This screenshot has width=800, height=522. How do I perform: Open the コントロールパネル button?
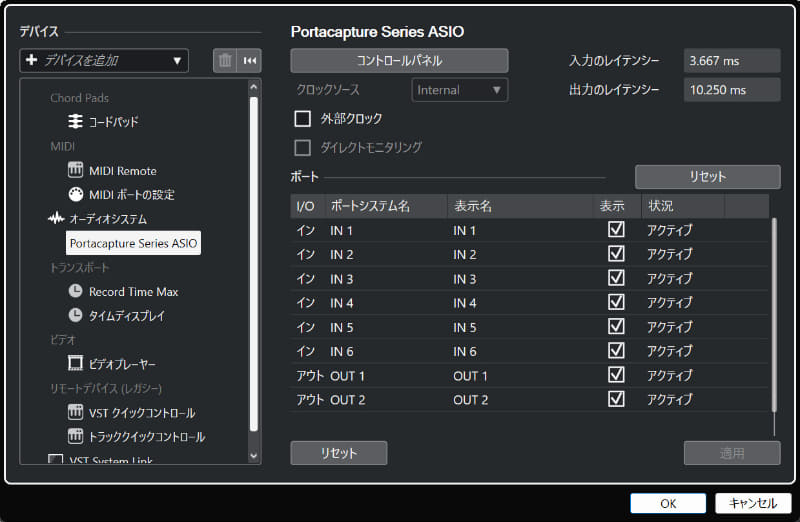tap(399, 61)
